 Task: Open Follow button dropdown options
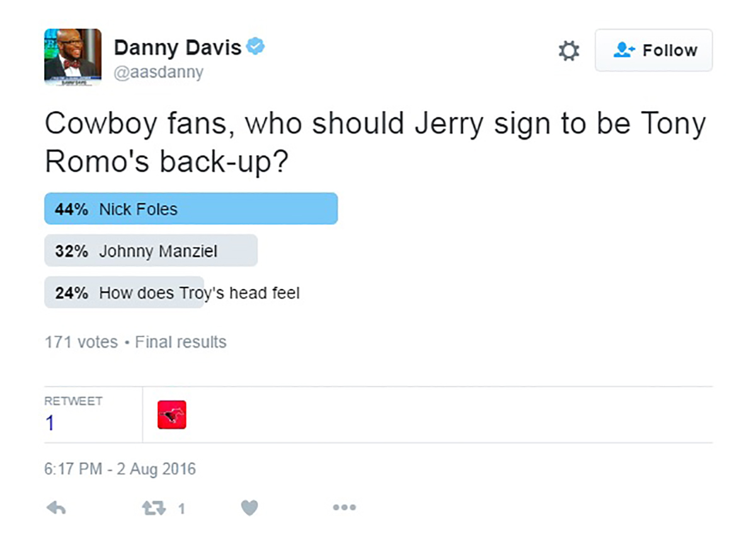point(653,50)
